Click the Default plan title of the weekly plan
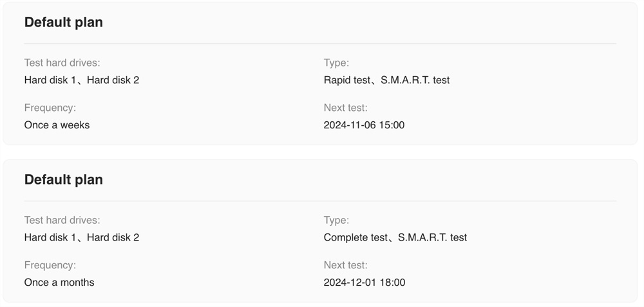Screen dimensions: 644x307 point(63,22)
